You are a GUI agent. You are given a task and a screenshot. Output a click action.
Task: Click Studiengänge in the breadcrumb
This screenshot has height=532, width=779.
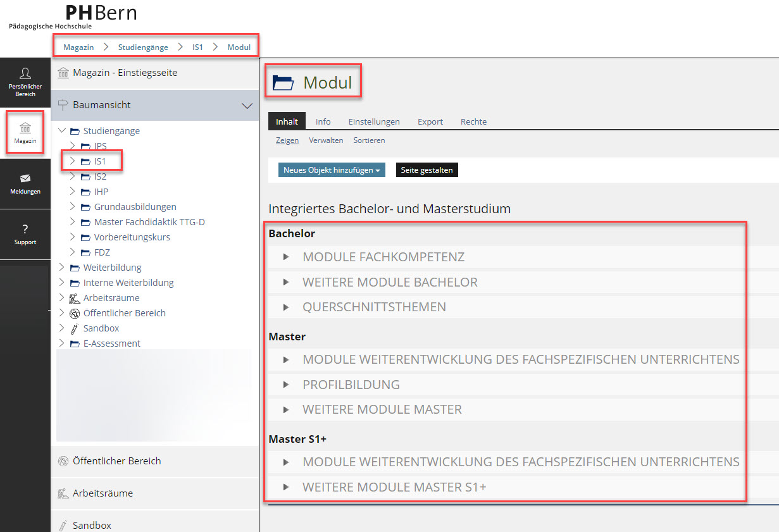pos(143,47)
